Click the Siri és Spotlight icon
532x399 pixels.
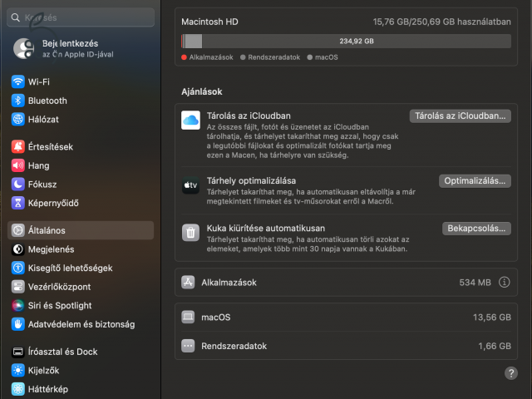18,305
